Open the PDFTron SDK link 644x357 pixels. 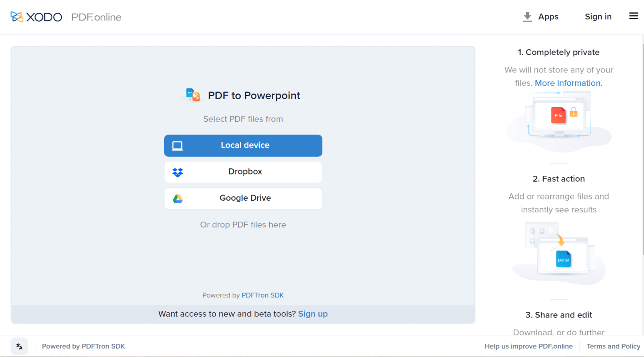pyautogui.click(x=262, y=295)
